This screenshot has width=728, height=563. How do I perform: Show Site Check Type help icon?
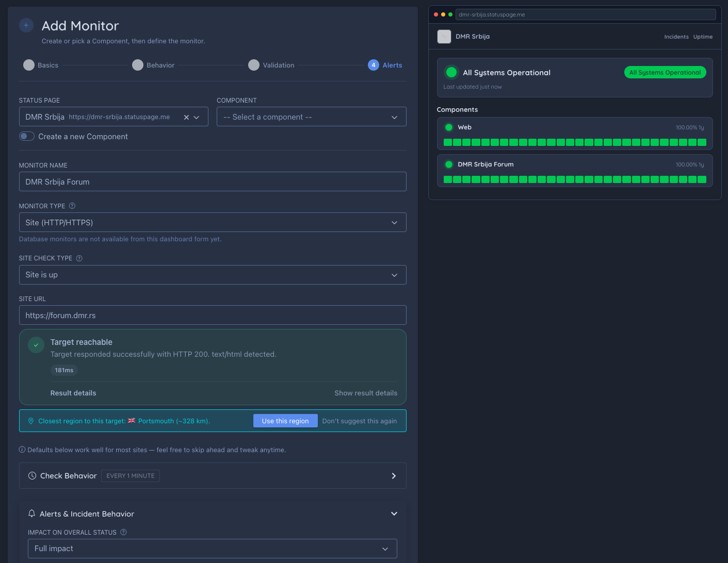(x=79, y=258)
